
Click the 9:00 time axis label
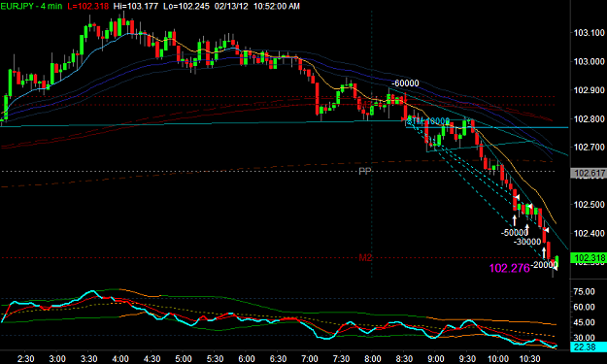[435, 359]
